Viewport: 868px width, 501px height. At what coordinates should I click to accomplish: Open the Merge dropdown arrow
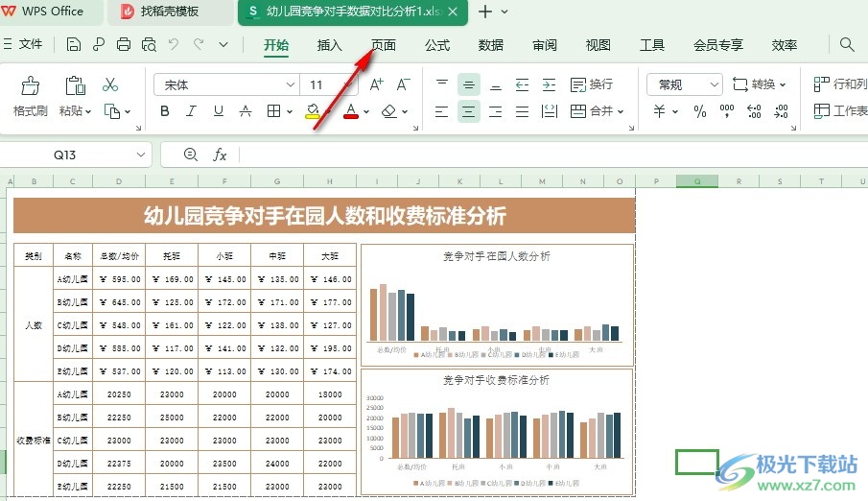pyautogui.click(x=621, y=112)
